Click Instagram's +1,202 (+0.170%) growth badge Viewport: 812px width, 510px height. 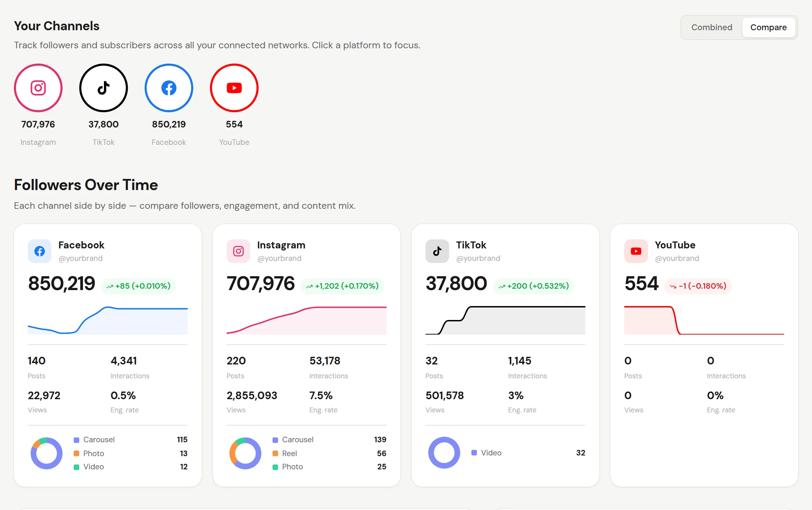point(342,286)
